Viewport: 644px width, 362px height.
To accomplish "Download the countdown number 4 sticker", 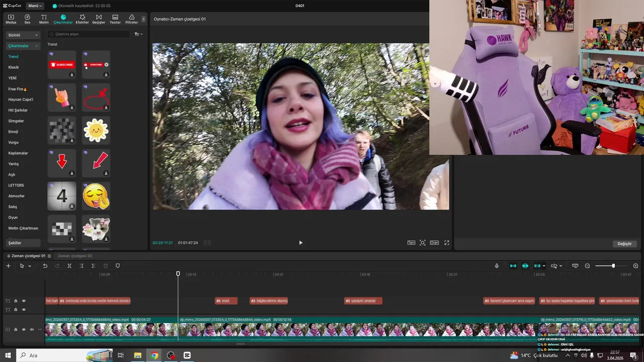I will (x=72, y=206).
